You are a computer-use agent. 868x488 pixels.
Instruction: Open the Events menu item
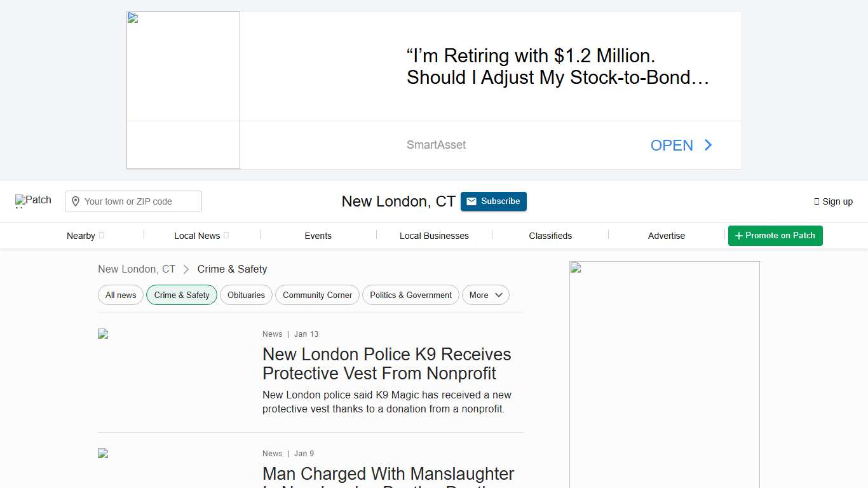point(318,236)
